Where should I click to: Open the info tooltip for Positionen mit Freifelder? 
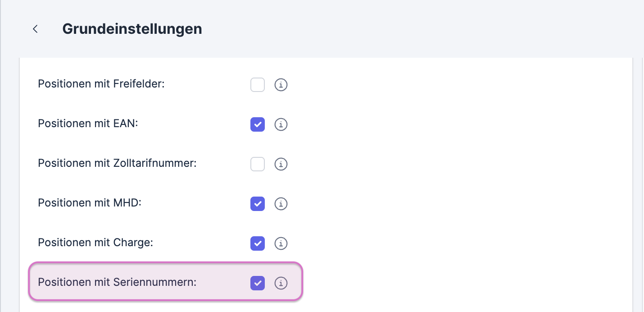coord(281,85)
